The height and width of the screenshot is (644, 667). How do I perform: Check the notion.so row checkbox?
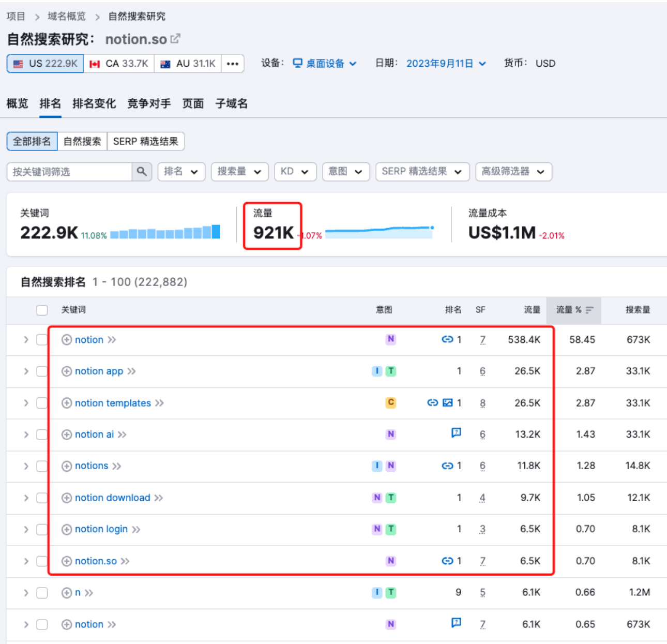tap(42, 561)
